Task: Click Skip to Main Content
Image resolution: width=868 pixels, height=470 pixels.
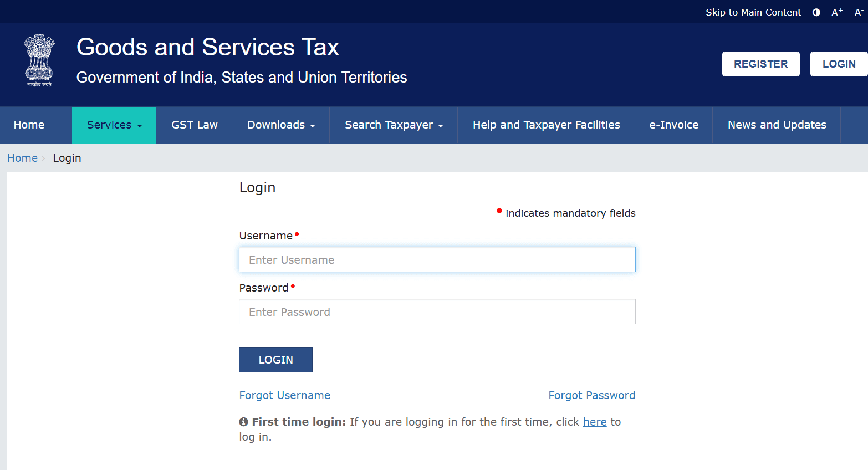Action: click(x=753, y=12)
